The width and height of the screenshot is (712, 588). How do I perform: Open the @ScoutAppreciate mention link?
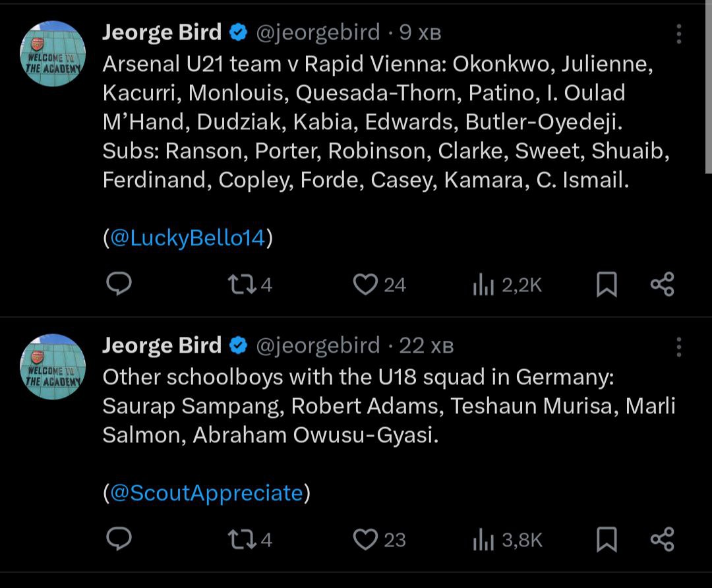(206, 493)
